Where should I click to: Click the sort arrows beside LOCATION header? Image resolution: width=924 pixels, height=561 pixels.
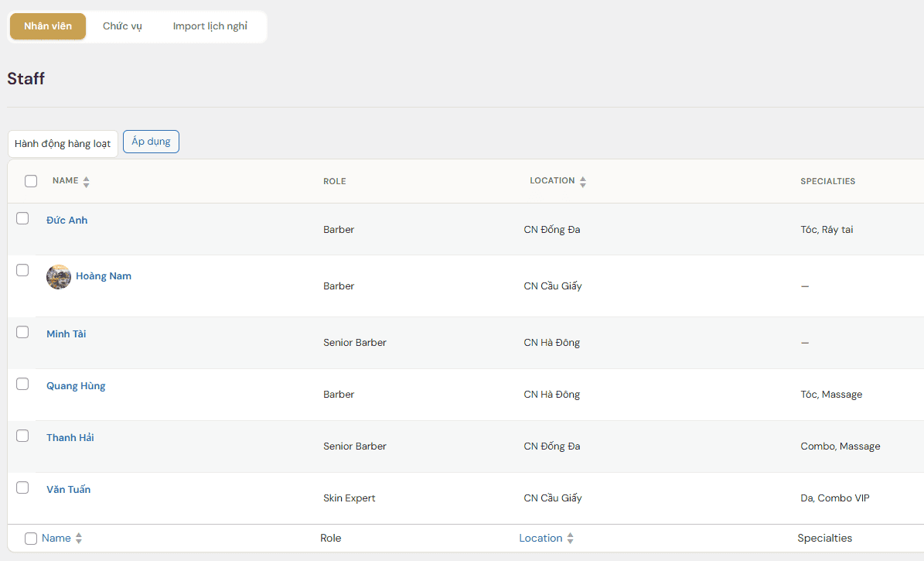pyautogui.click(x=583, y=182)
